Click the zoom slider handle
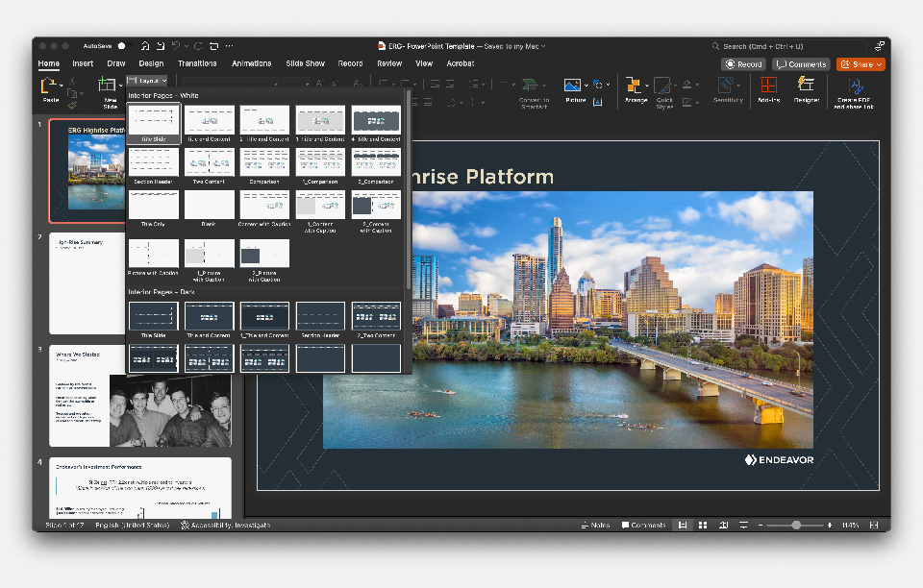 point(796,526)
